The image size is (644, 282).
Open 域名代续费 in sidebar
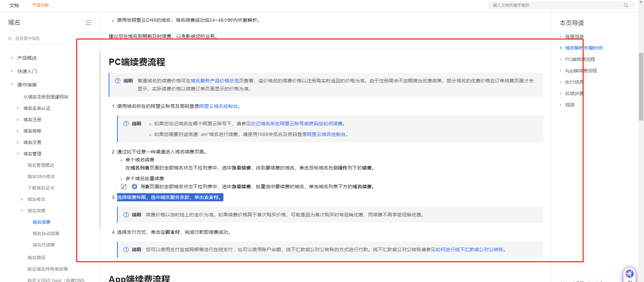pyautogui.click(x=44, y=245)
